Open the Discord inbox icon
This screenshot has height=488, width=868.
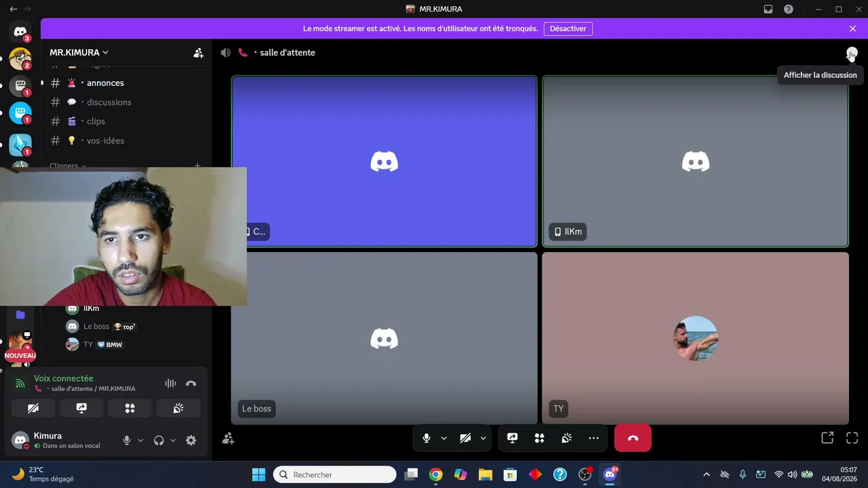(x=768, y=9)
